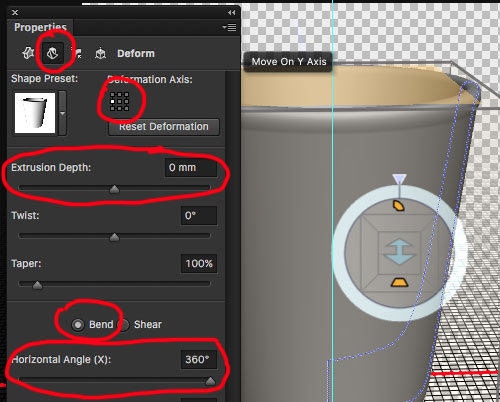Screen dimensions: 500x402
Task: Select the Shear radio button
Action: [x=124, y=325]
